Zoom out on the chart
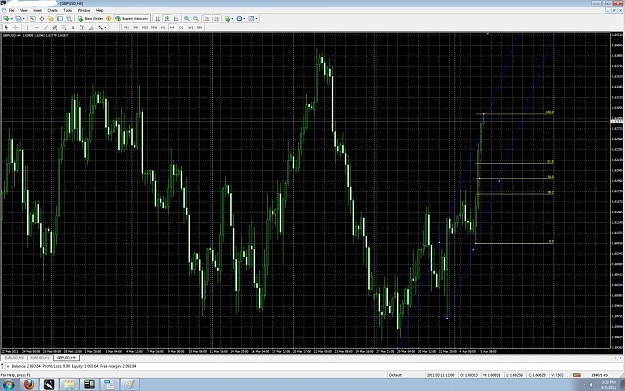 pos(196,18)
